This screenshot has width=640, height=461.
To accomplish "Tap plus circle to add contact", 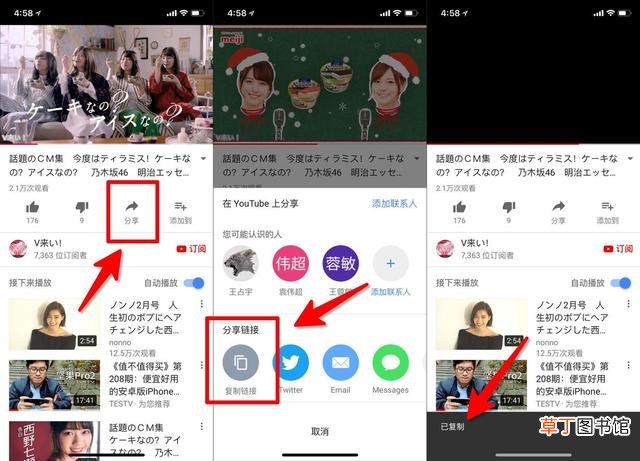I will point(390,263).
